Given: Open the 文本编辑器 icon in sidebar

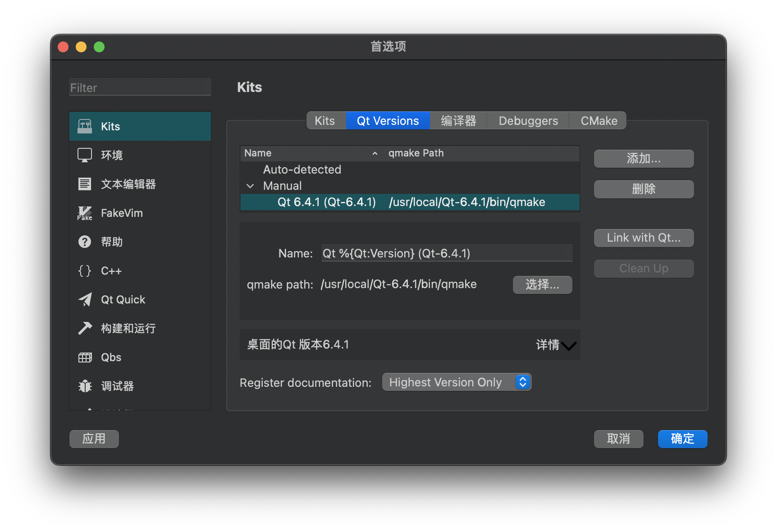Looking at the screenshot, I should [x=85, y=184].
